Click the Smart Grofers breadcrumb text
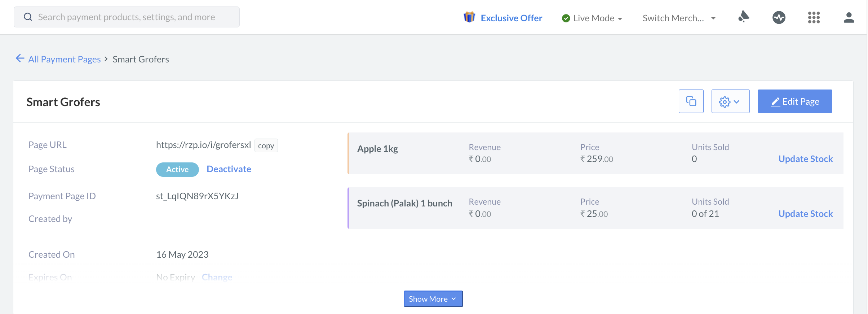Image resolution: width=868 pixels, height=314 pixels. click(141, 59)
